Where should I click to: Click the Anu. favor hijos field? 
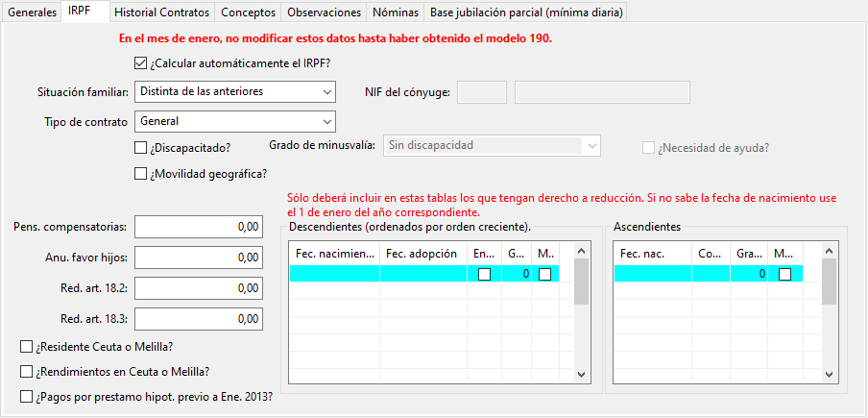[x=198, y=258]
